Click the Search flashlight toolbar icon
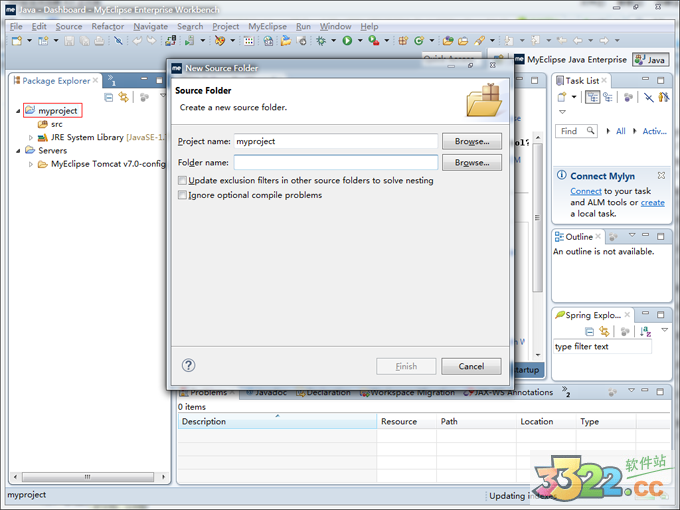Screen dimensions: 680x510 point(479,41)
